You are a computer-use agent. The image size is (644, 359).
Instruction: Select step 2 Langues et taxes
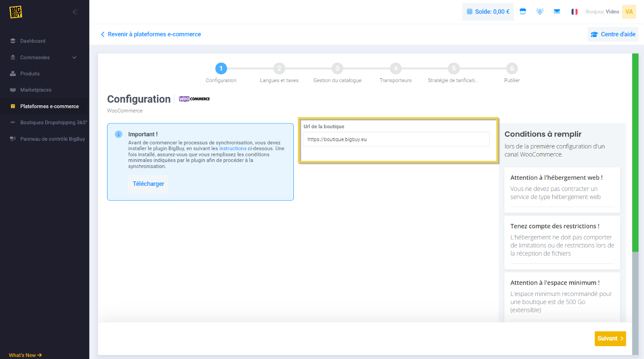[279, 69]
